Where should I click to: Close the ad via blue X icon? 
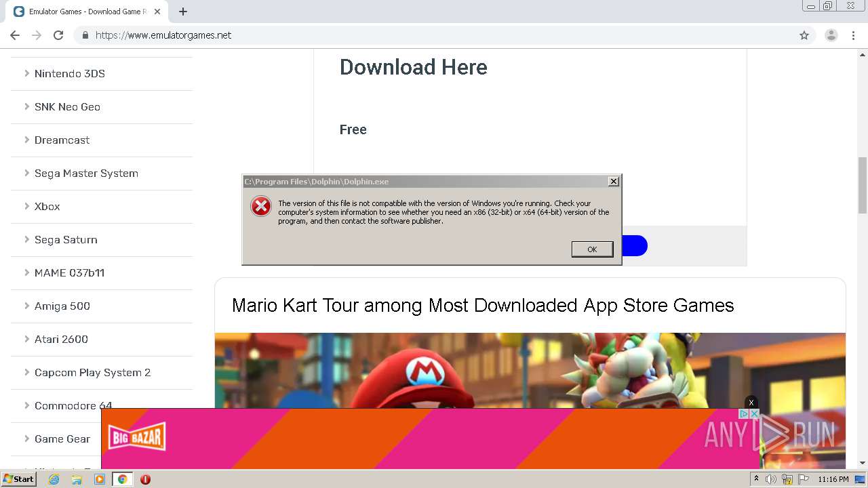(754, 413)
